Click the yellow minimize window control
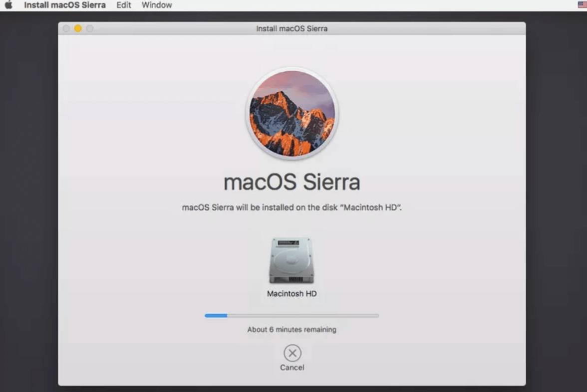587x392 pixels. (x=78, y=28)
